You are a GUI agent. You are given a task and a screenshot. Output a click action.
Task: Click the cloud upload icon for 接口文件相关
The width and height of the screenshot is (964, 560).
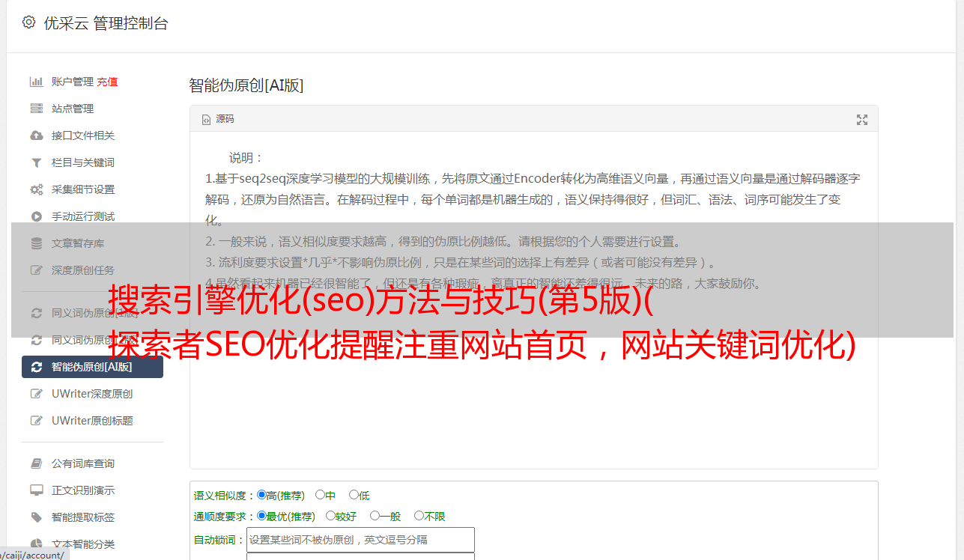tap(36, 136)
